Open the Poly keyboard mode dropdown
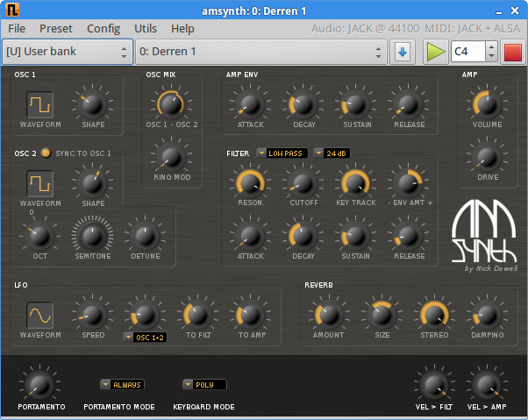 pos(204,384)
